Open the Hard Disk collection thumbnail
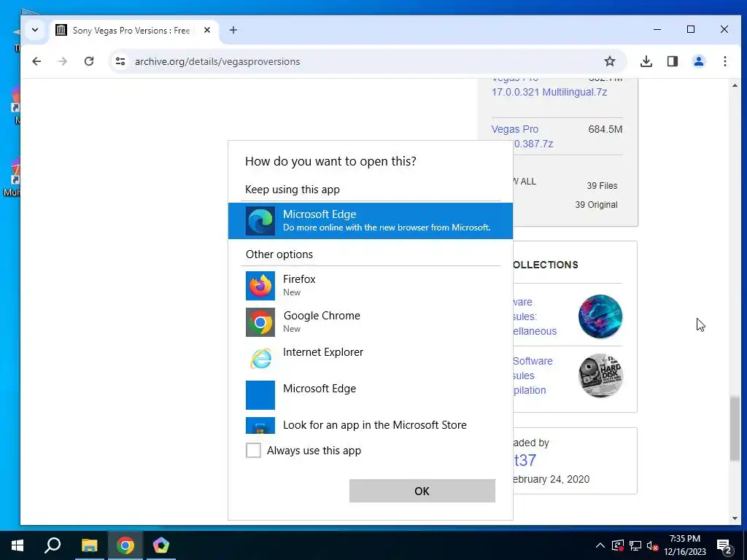 point(600,376)
